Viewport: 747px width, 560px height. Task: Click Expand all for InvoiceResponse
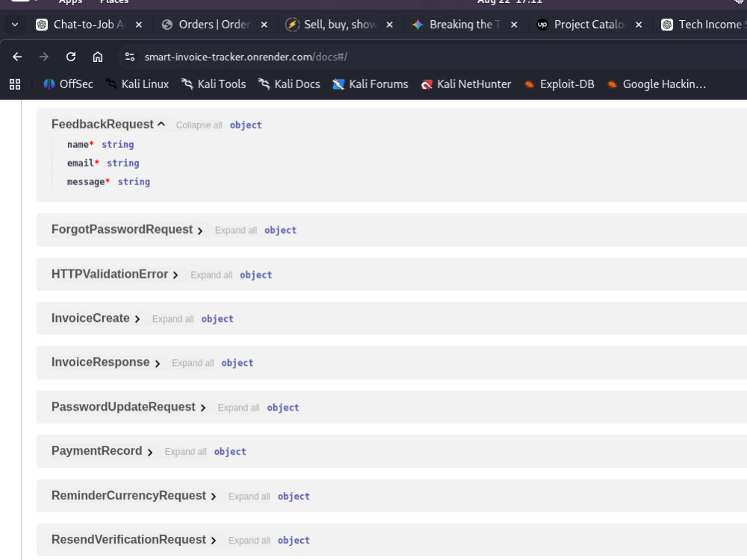[193, 364]
